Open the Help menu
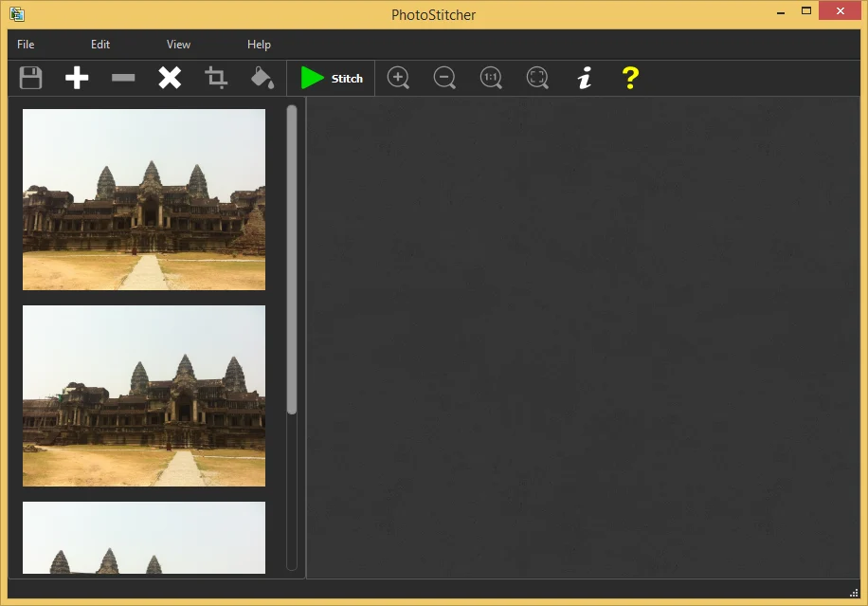868x606 pixels. pos(259,45)
